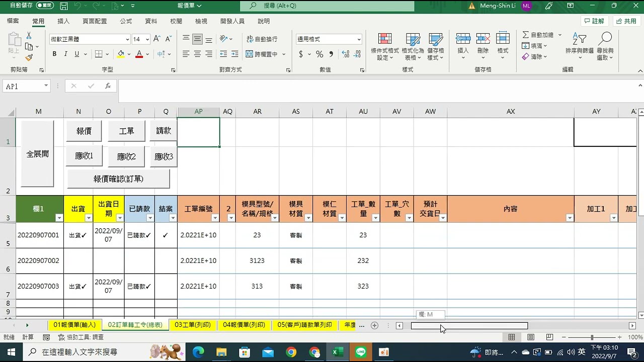Open filter dropdown for 已請款 column
Screen dimensions: 644x362
[x=150, y=218]
